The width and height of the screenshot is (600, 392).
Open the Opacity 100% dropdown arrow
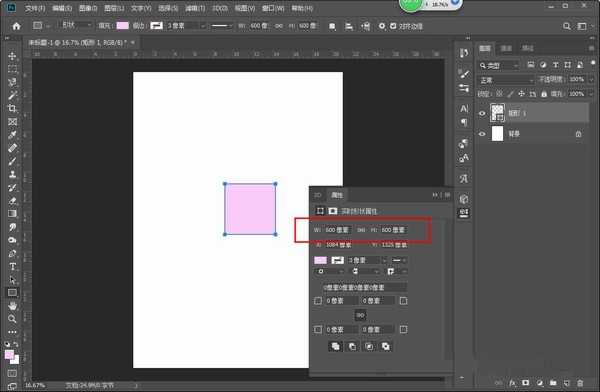(x=591, y=80)
